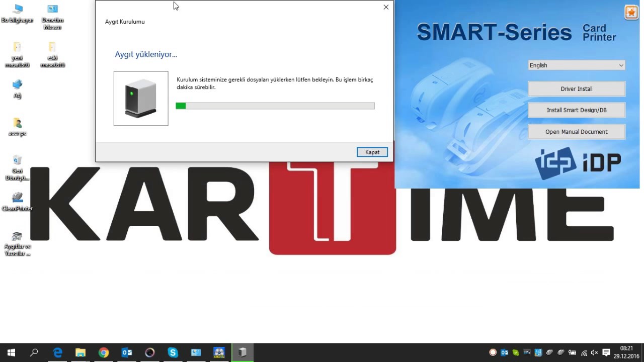Select the CleanPrinter desktop shortcut
The width and height of the screenshot is (644, 362).
pos(17,202)
